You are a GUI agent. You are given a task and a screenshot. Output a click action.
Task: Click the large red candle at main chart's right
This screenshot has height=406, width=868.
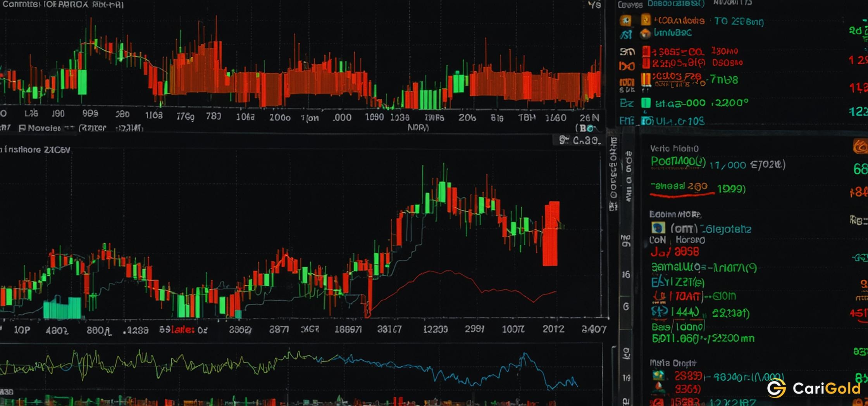[x=551, y=234]
